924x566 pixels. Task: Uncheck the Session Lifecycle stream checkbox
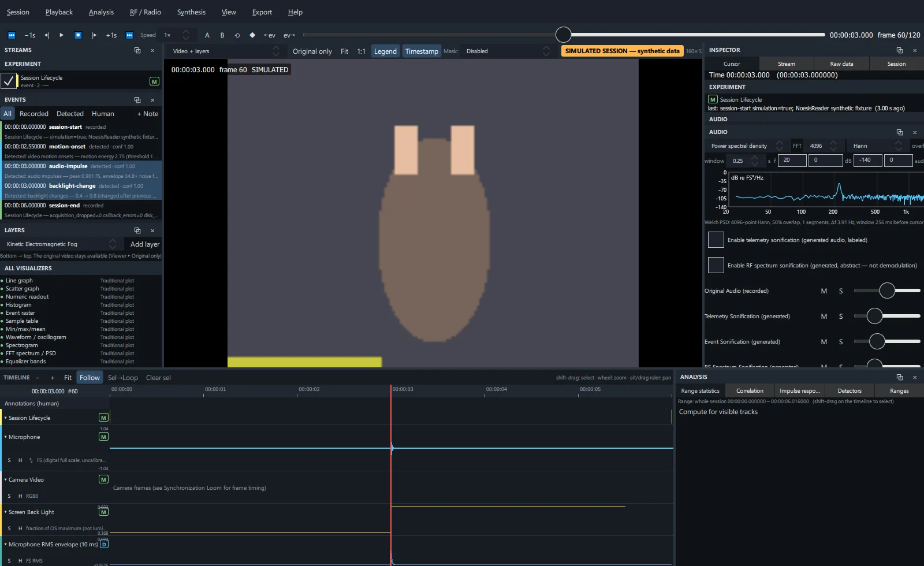click(9, 81)
